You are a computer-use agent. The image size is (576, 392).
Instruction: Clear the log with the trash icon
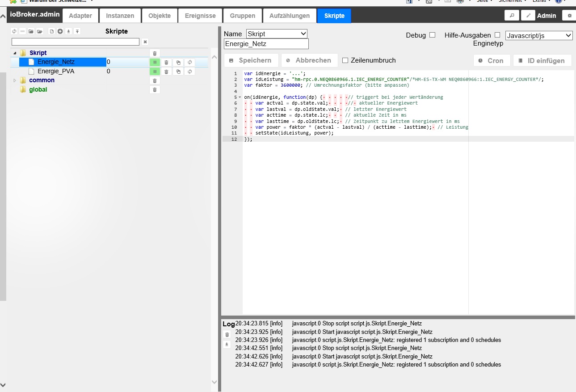coord(227,334)
